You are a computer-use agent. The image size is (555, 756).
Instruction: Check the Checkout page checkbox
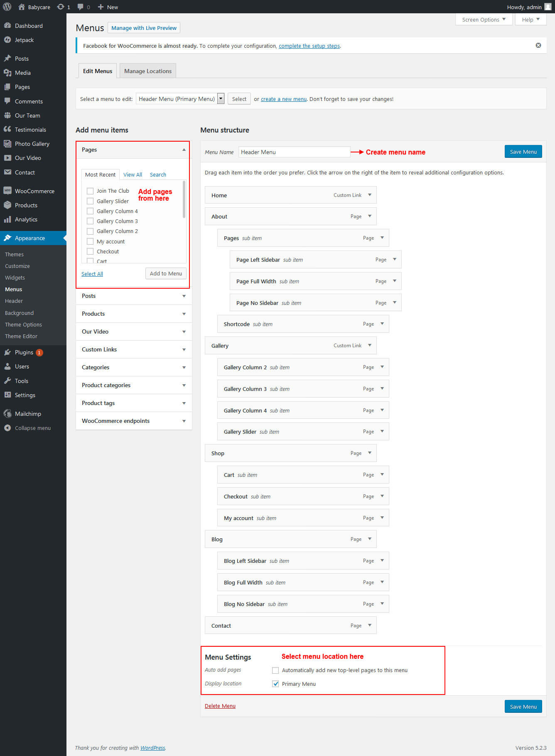(x=90, y=251)
